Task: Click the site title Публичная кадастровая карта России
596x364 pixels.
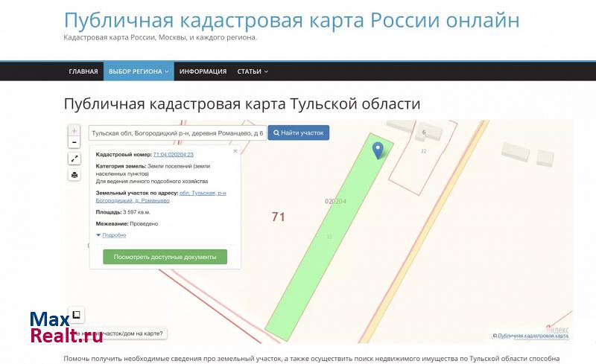Action: (x=291, y=20)
